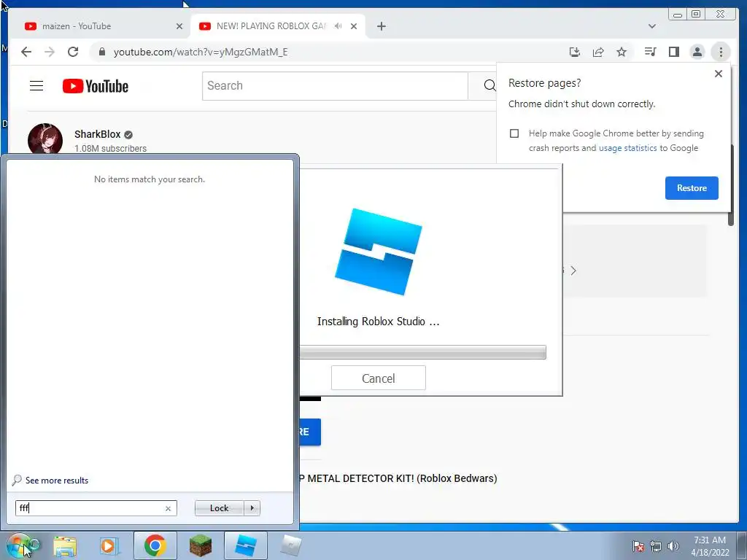Open SharkBlox channel avatar

[x=45, y=139]
